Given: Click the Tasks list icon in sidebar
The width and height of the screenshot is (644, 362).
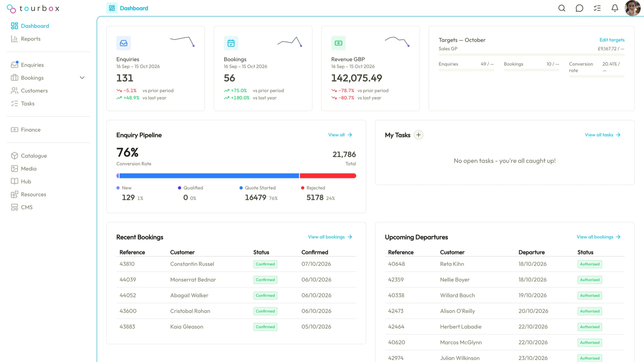Looking at the screenshot, I should [x=14, y=103].
